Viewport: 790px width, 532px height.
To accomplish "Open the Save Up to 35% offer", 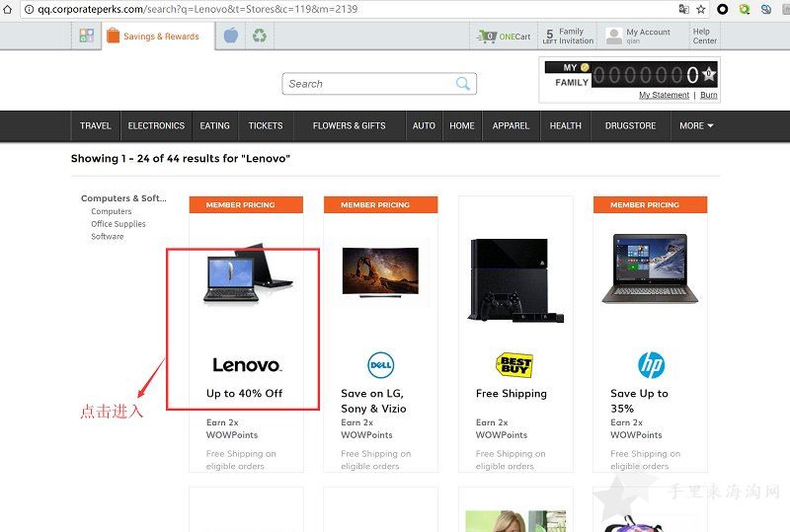I will [x=639, y=401].
